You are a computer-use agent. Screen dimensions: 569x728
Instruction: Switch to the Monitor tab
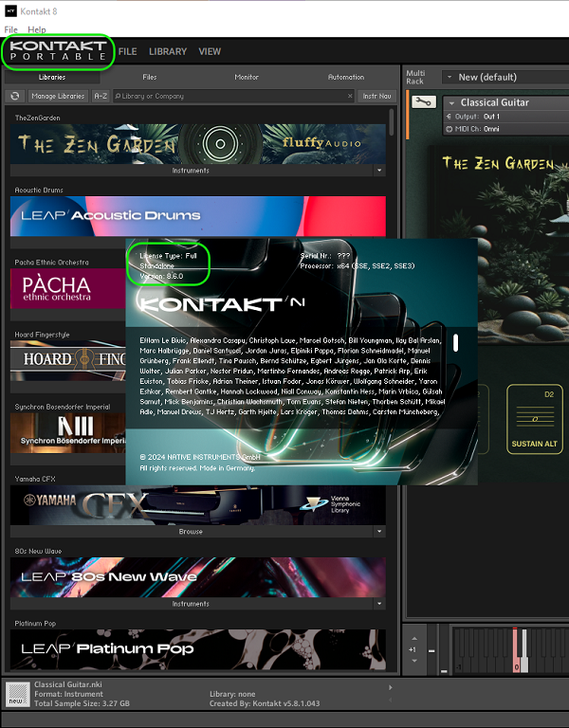click(247, 77)
